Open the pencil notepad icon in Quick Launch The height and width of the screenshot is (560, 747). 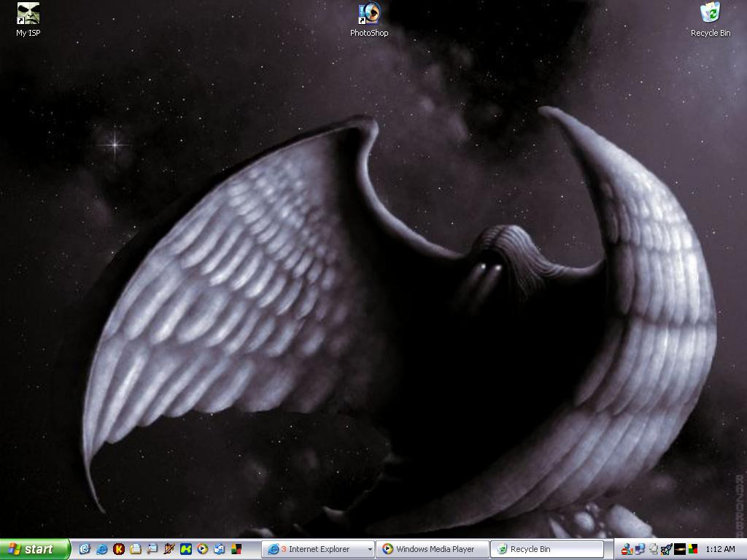(169, 549)
